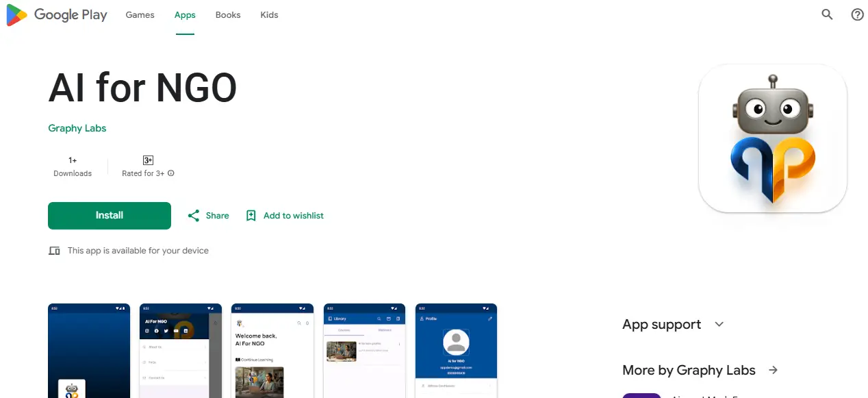Switch to the Games tab
The image size is (868, 398).
(140, 14)
